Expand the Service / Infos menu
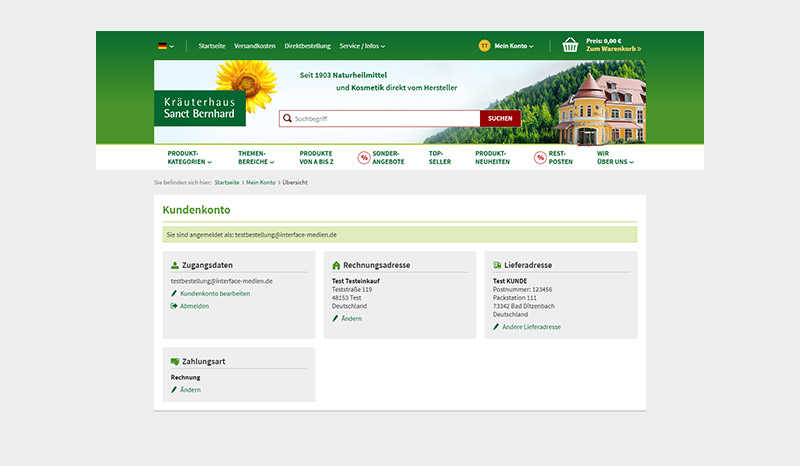 (362, 46)
